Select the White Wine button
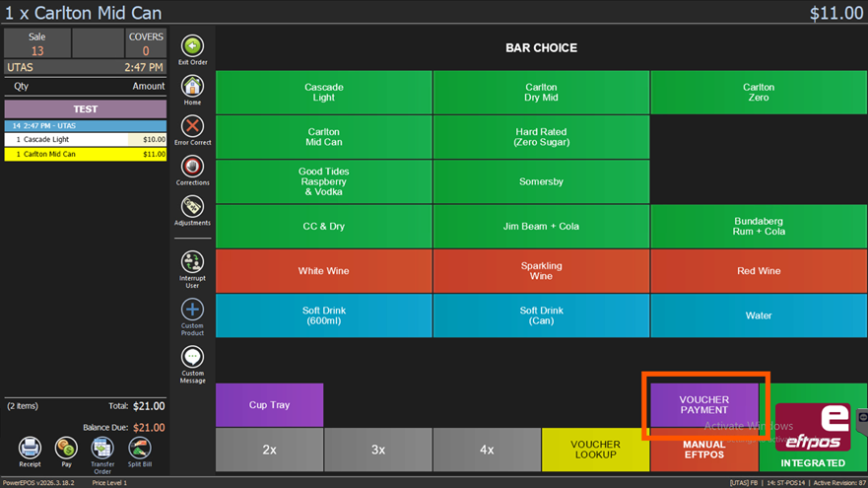 pyautogui.click(x=324, y=271)
